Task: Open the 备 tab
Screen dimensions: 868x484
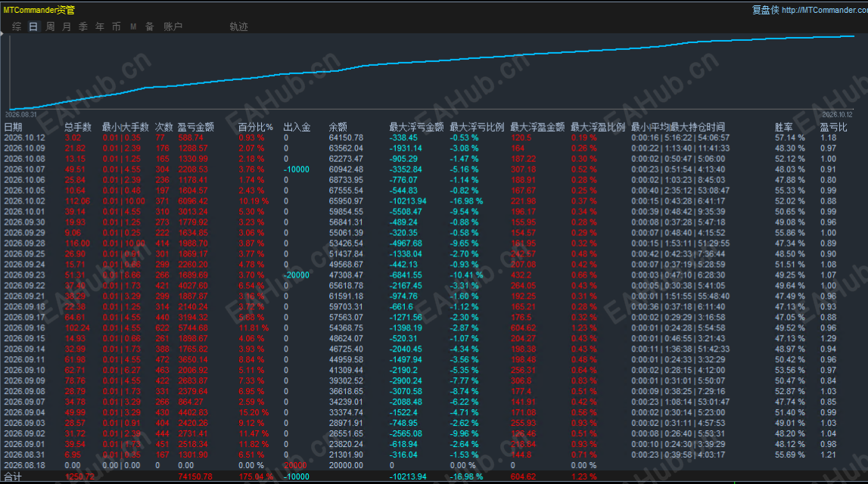Action: tap(150, 26)
